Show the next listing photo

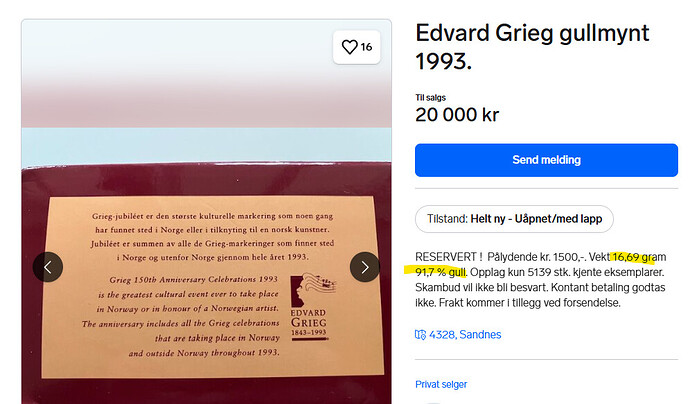point(365,267)
